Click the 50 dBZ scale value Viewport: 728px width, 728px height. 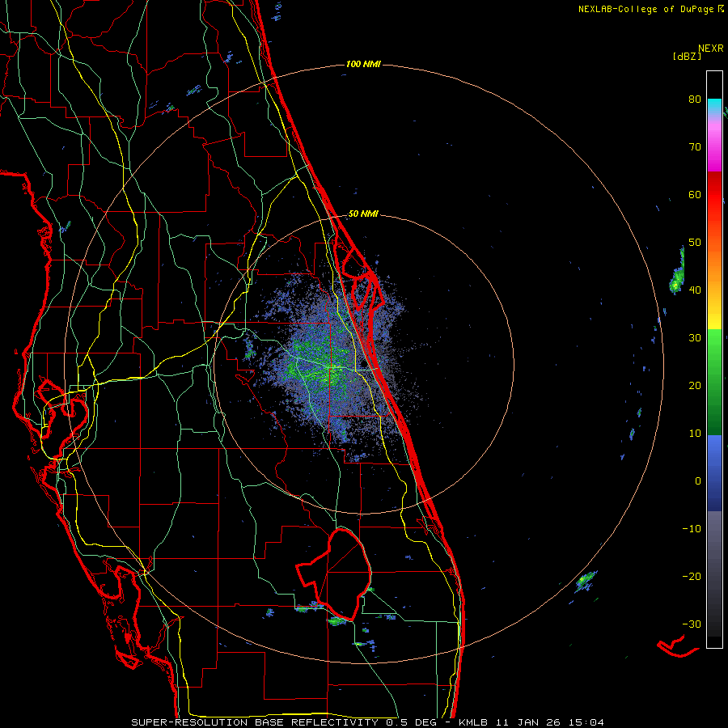695,243
